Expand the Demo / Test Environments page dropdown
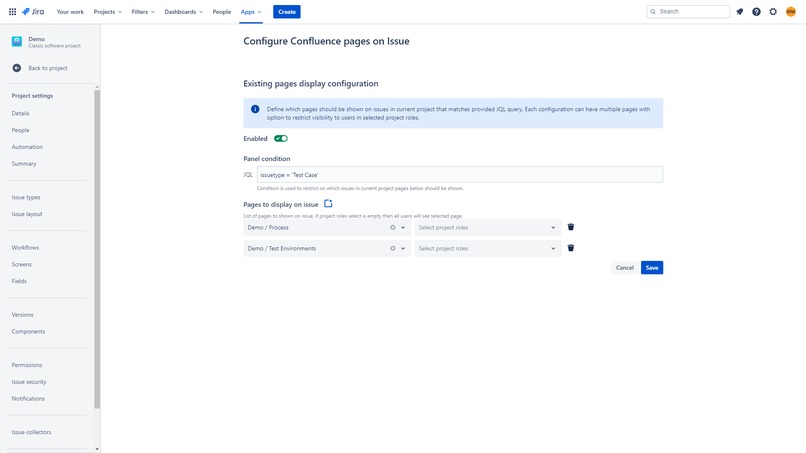The image size is (806, 453). (x=403, y=248)
